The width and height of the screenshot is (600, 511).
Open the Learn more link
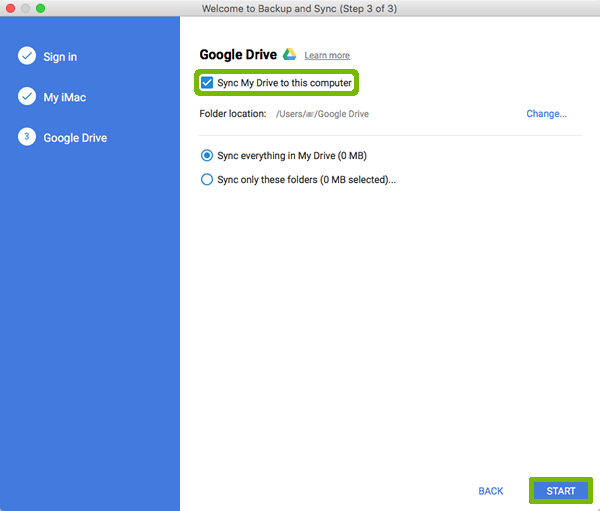point(327,56)
